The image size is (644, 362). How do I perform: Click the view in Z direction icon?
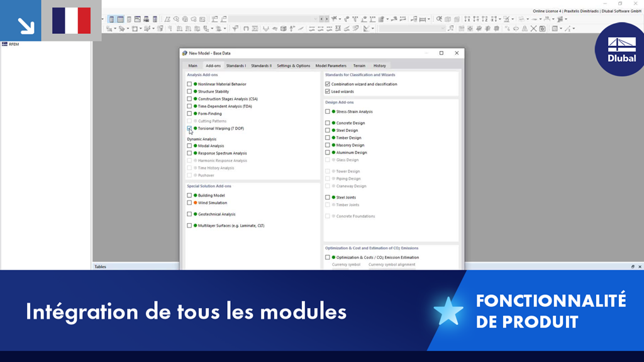pos(484,19)
